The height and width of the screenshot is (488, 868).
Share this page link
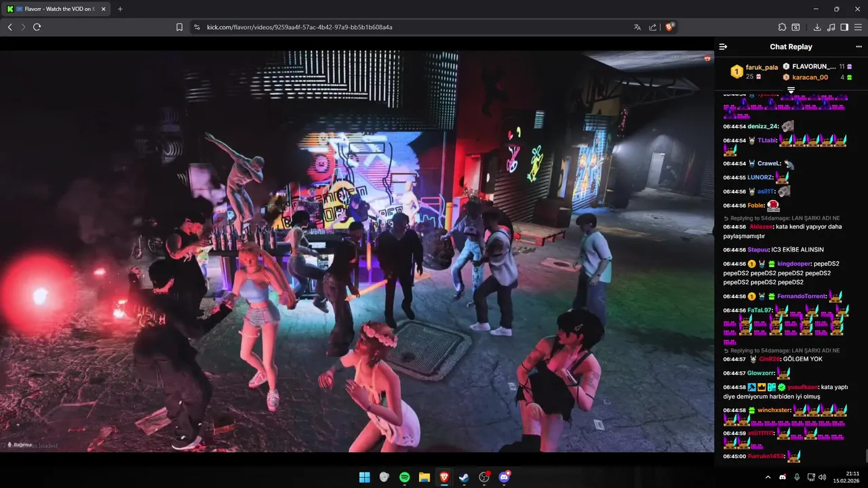coord(652,27)
